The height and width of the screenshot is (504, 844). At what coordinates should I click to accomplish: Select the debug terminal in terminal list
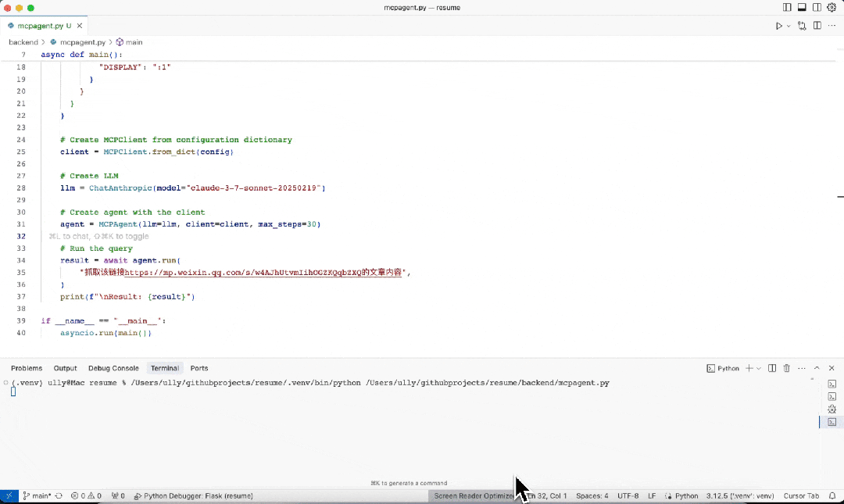click(831, 409)
